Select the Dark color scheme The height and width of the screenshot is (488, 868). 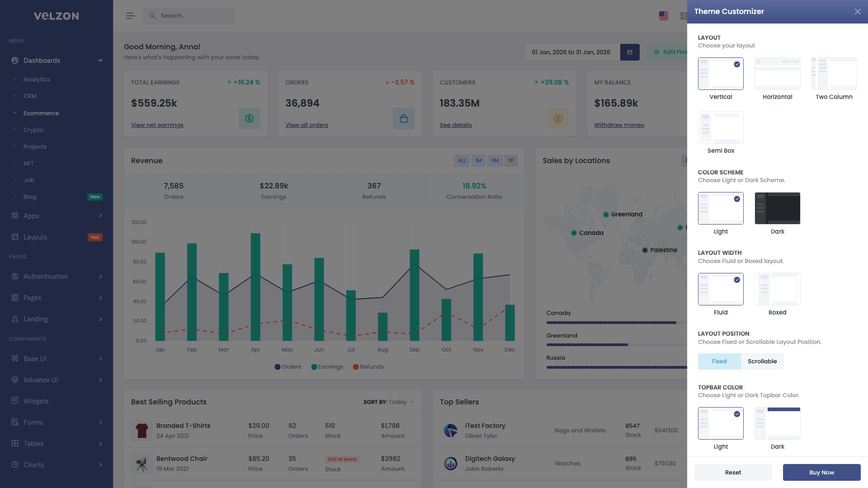point(777,208)
